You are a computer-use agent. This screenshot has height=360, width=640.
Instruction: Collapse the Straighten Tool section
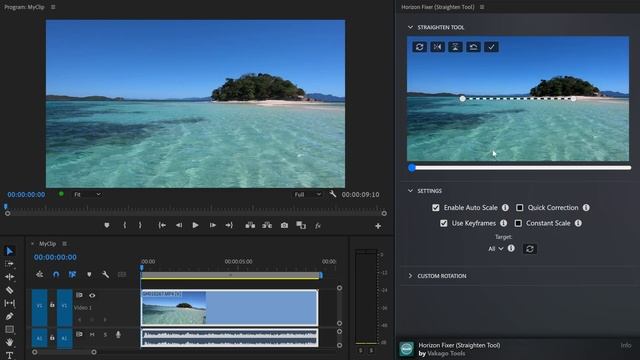point(410,27)
